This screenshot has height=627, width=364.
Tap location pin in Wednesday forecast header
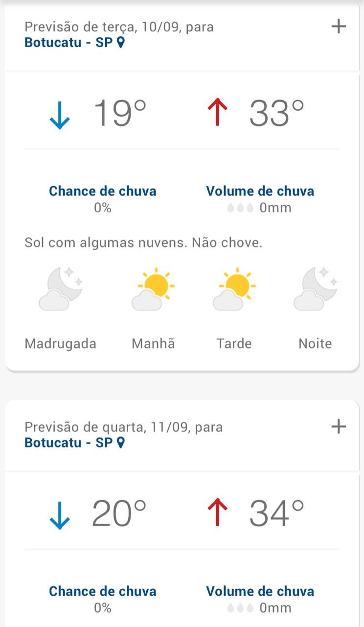121,443
